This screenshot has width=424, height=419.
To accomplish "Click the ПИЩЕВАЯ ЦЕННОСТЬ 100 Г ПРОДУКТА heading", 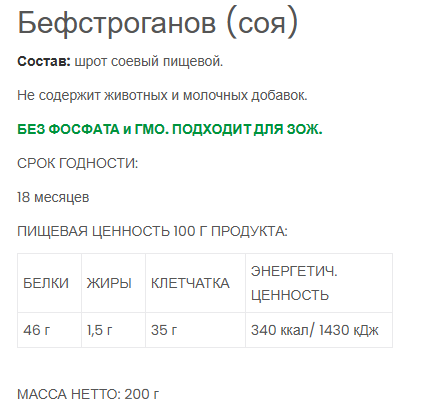I will pos(152,231).
